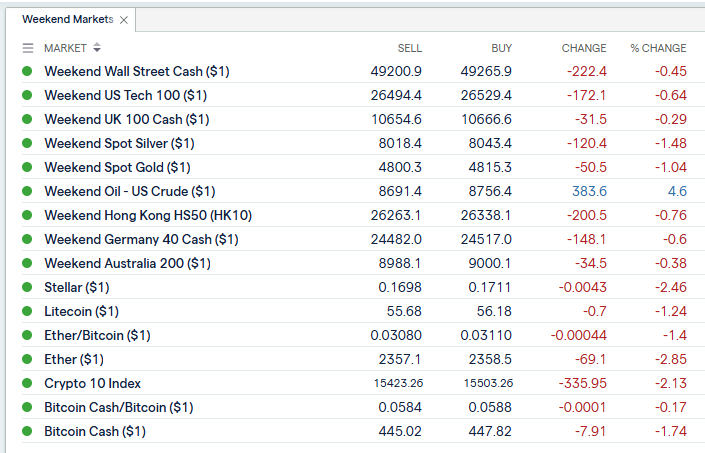Open Ether/Bitcoin ($1) market

[x=97, y=335]
